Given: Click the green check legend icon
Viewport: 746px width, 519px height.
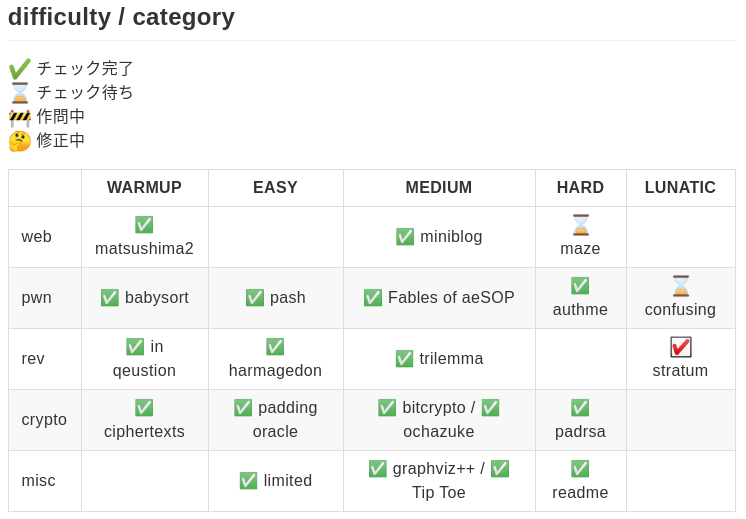Looking at the screenshot, I should click(x=19, y=69).
